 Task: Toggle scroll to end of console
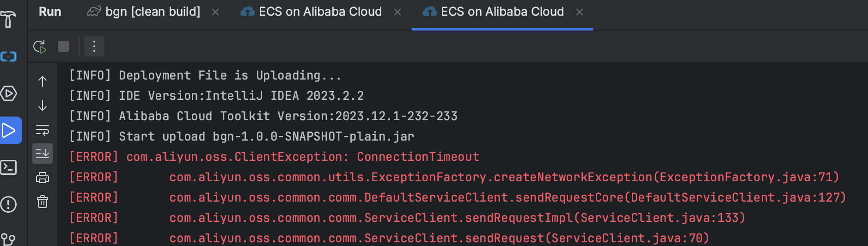[43, 154]
